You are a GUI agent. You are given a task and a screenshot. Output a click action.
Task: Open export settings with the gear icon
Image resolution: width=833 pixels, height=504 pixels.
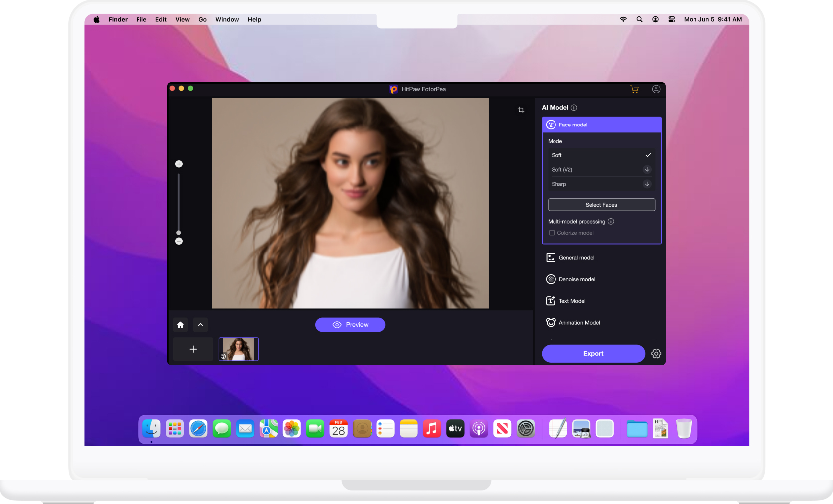[656, 353]
